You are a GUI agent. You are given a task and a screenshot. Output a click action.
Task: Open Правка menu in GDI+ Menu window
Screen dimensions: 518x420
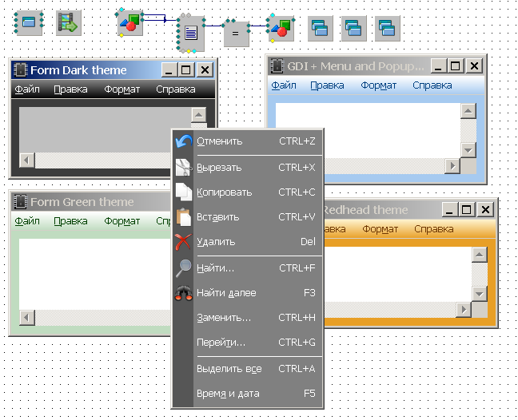[x=327, y=85]
